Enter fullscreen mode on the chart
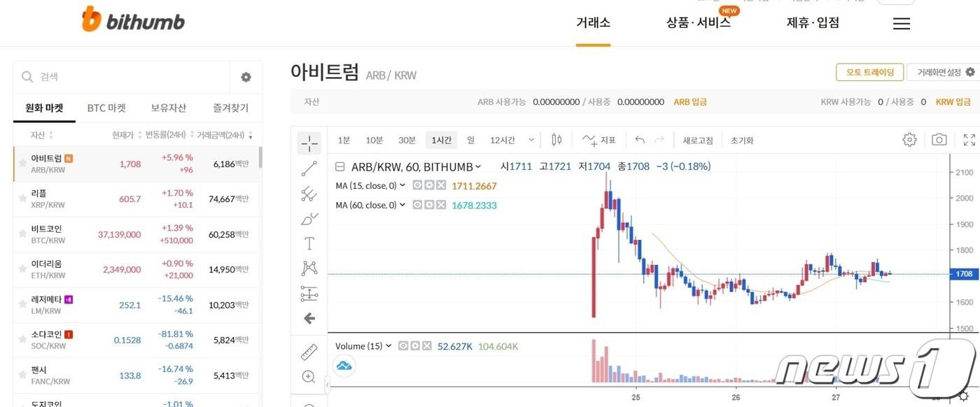The image size is (980, 407). [969, 139]
